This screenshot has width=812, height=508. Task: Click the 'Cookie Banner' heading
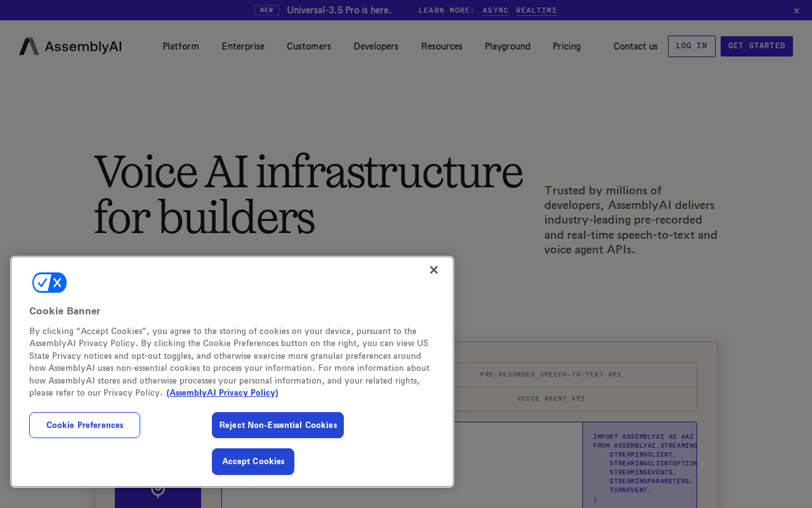(x=65, y=311)
